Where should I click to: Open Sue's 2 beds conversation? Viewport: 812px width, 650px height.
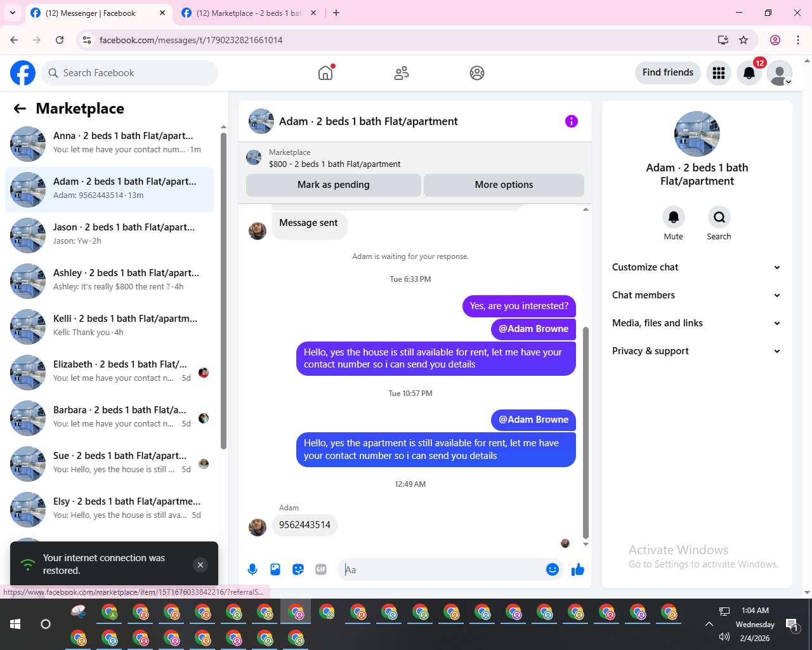[x=109, y=464]
